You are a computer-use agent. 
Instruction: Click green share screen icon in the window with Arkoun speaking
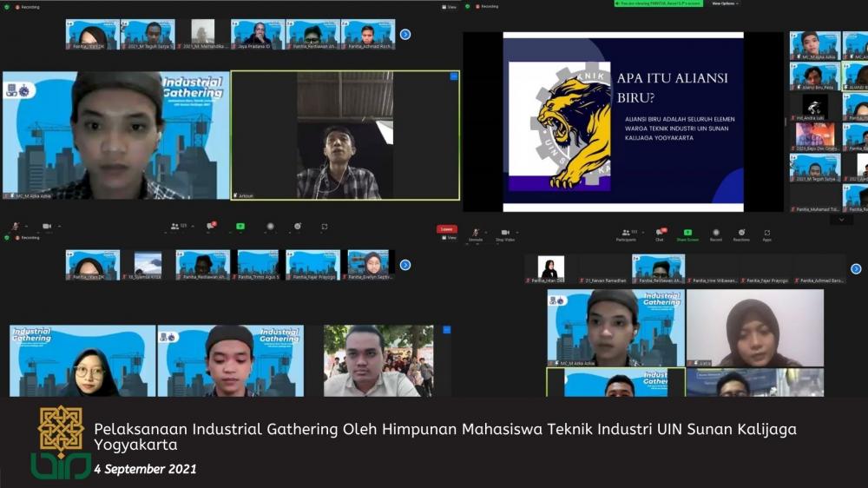[240, 226]
